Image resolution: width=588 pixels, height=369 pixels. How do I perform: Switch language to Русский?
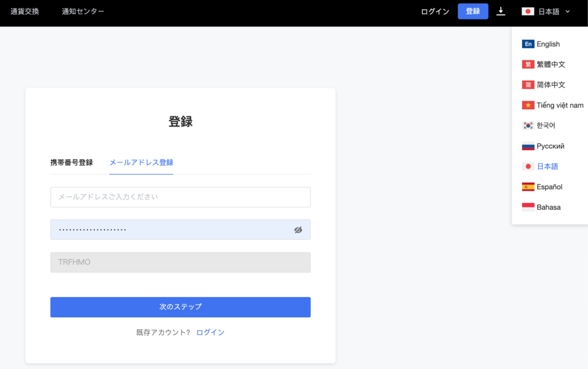[550, 146]
